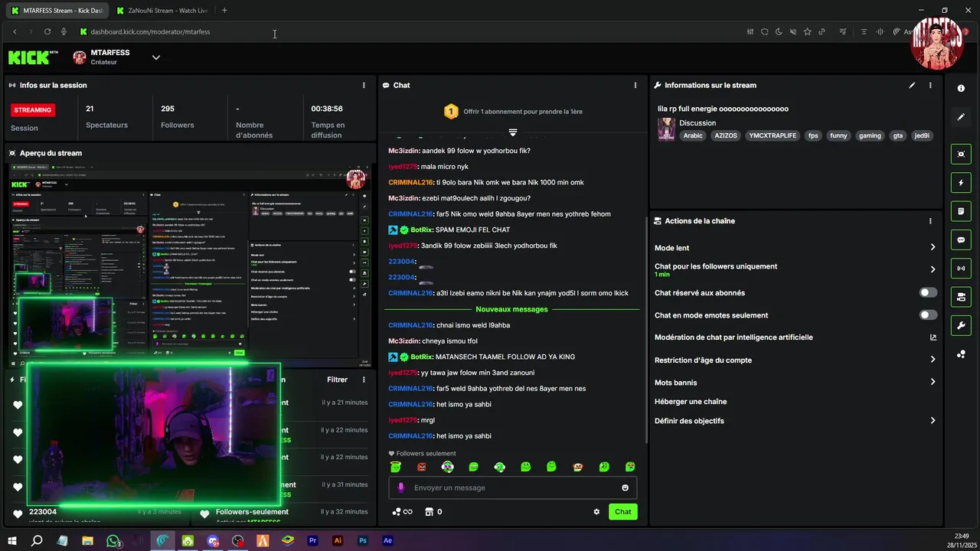Open a new browser tab
Image resolution: width=980 pixels, height=551 pixels.
coord(224,11)
